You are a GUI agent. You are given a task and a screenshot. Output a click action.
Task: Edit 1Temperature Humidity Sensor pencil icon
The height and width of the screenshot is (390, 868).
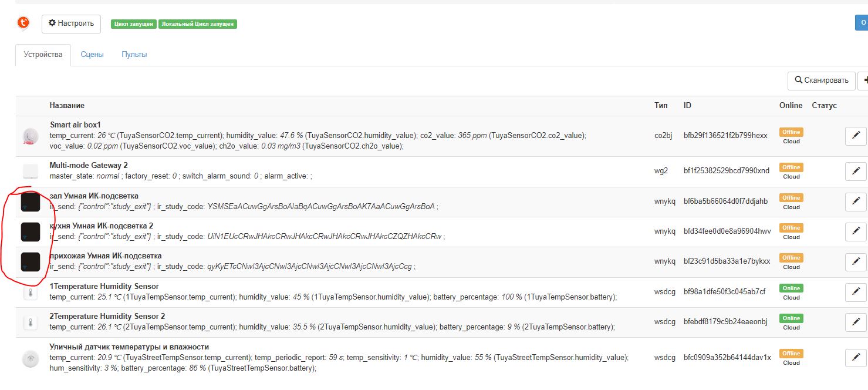[x=856, y=292]
